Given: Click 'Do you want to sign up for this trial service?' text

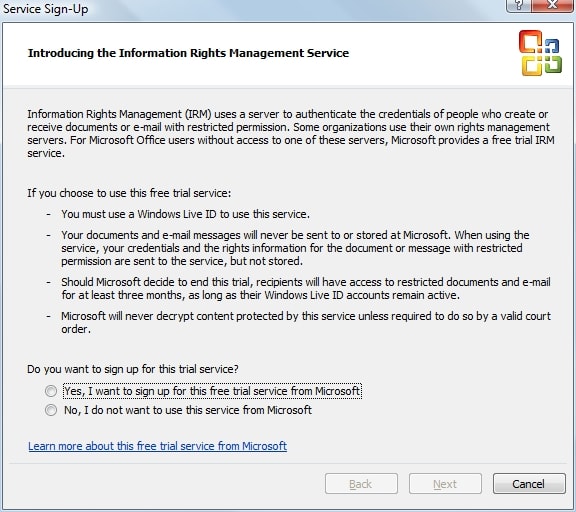Looking at the screenshot, I should pyautogui.click(x=133, y=369).
